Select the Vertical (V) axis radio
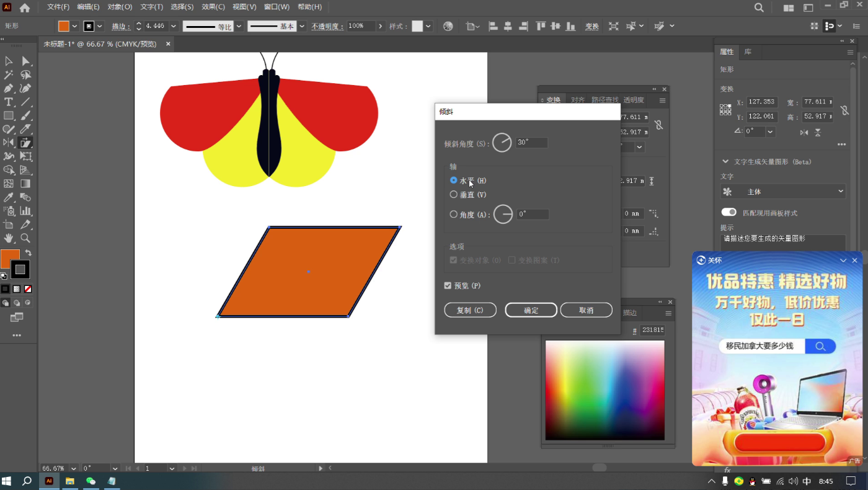Image resolution: width=868 pixels, height=490 pixels. click(454, 194)
